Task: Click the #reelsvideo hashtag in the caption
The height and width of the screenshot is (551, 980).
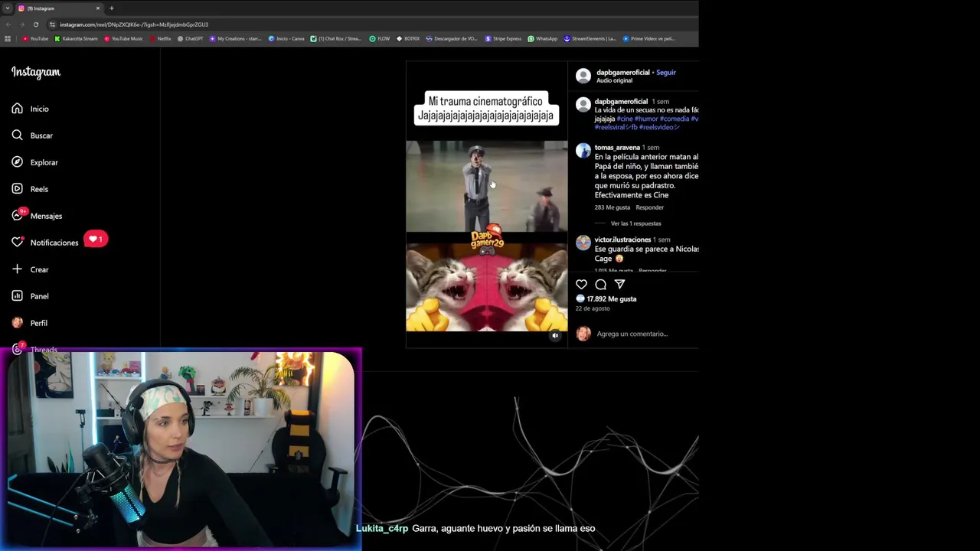Action: tap(659, 127)
